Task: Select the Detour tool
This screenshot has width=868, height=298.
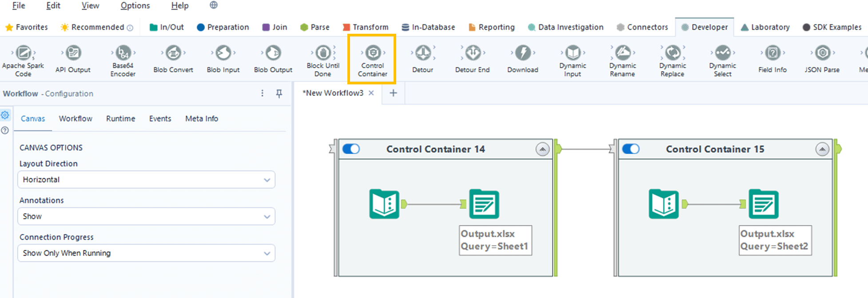Action: (x=422, y=59)
